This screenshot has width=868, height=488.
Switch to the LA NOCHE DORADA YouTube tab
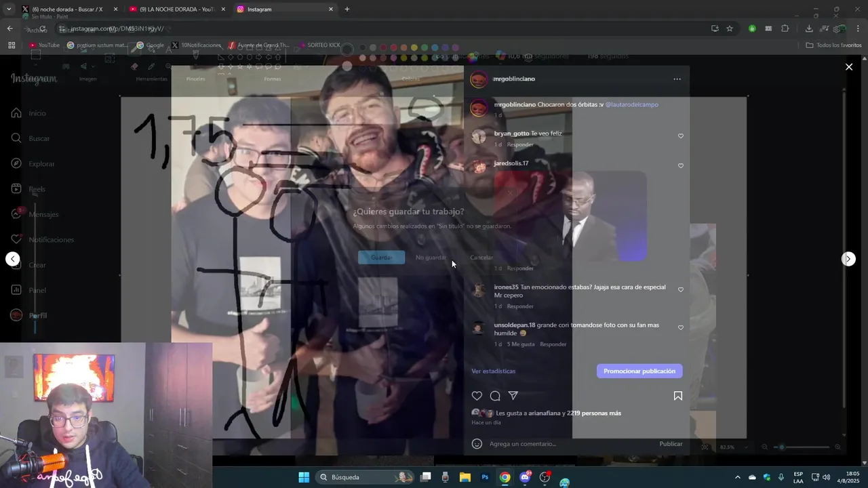(178, 9)
